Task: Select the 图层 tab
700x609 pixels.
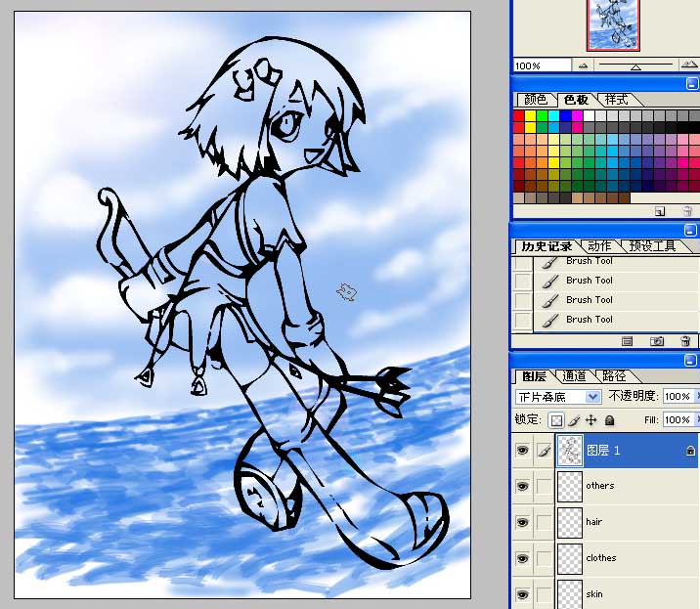Action: point(534,376)
